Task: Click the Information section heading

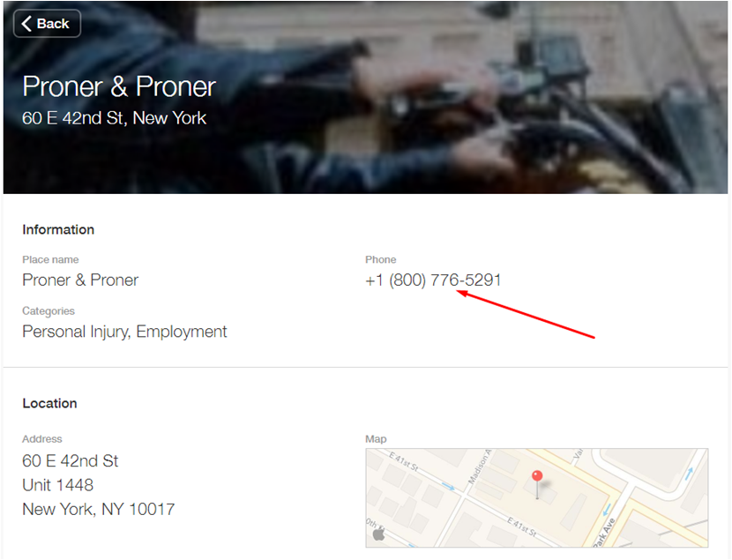Action: [x=58, y=229]
